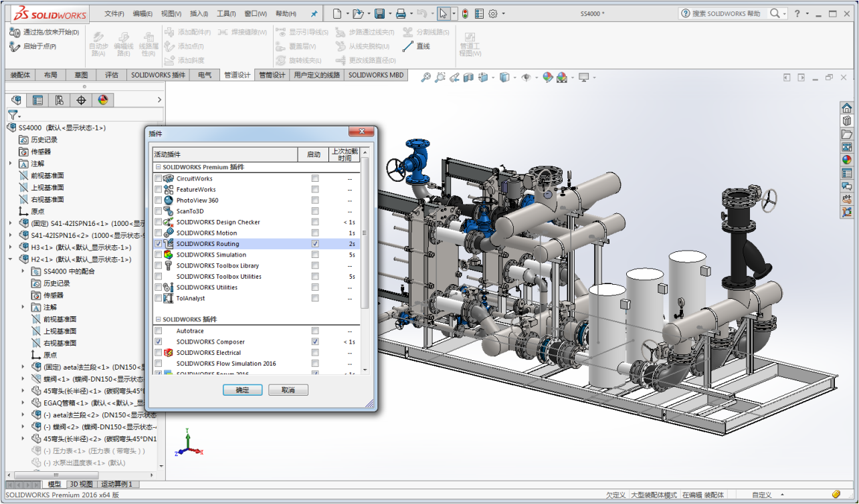The width and height of the screenshot is (859, 504).
Task: Expand the H3<1> tree node
Action: pos(11,247)
